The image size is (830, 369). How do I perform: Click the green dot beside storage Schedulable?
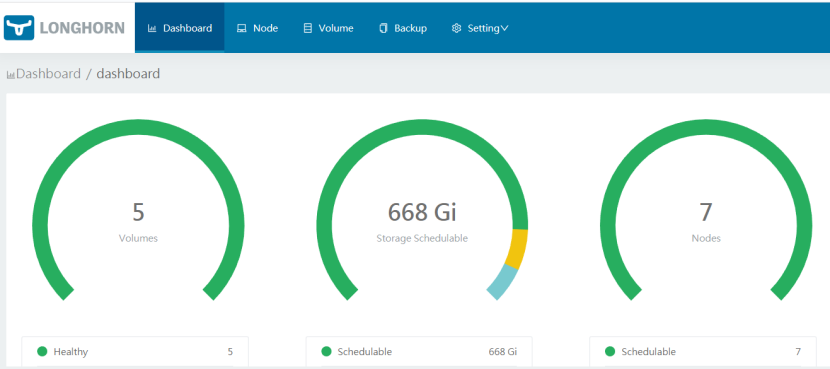(327, 351)
